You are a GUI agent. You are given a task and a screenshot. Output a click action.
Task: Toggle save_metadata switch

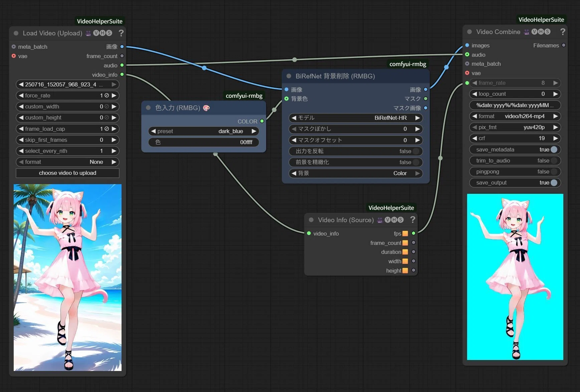[554, 149]
